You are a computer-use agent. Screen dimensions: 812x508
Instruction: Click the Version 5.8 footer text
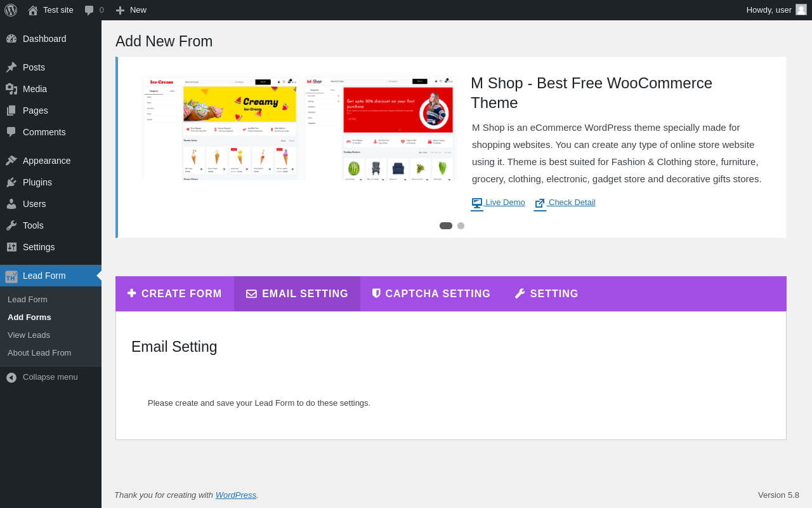point(778,495)
